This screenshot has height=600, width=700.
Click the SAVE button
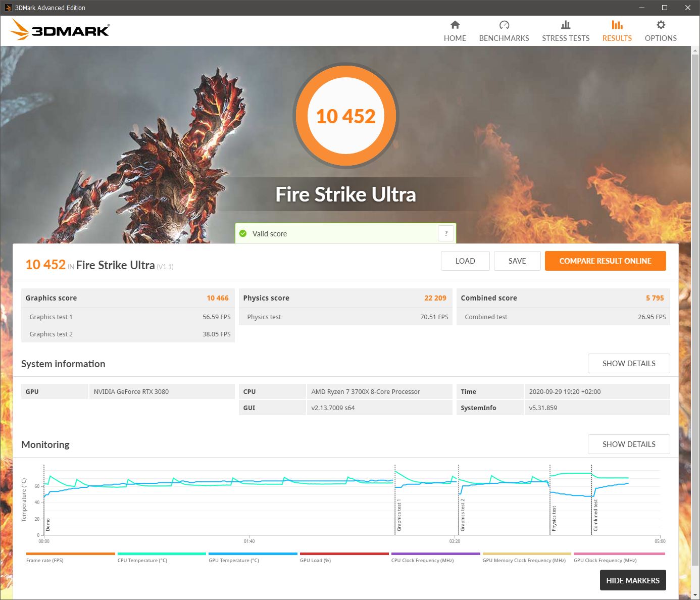[x=517, y=261]
